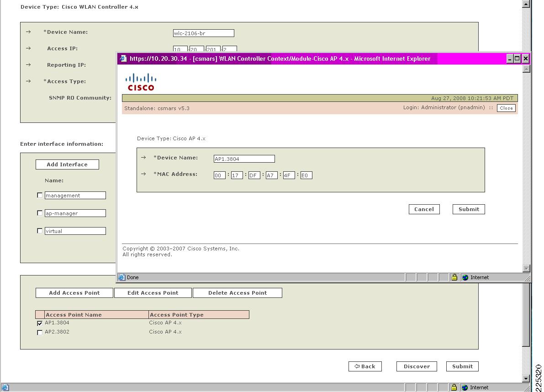This screenshot has width=544, height=392.
Task: Click the lock icon in popup status bar
Action: click(454, 277)
